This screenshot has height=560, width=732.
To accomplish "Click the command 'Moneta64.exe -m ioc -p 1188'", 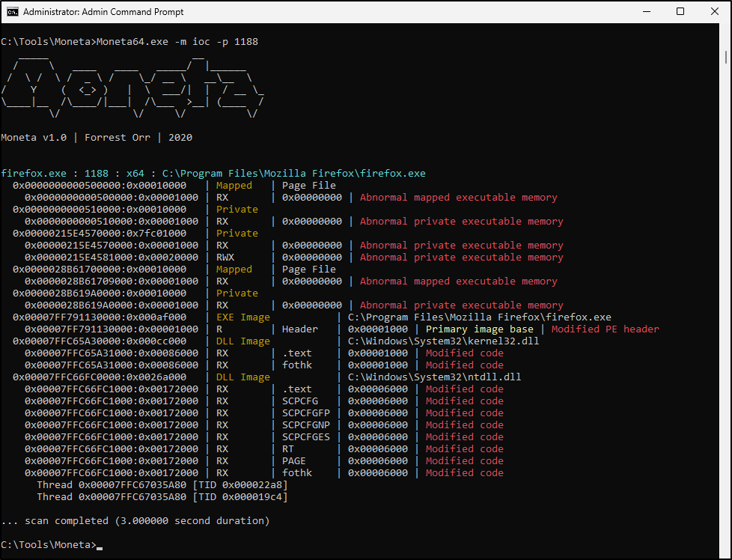I will 177,42.
